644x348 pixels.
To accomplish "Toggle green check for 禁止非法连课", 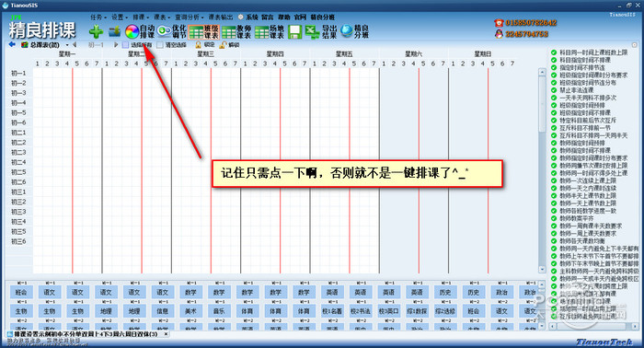I will pos(554,90).
